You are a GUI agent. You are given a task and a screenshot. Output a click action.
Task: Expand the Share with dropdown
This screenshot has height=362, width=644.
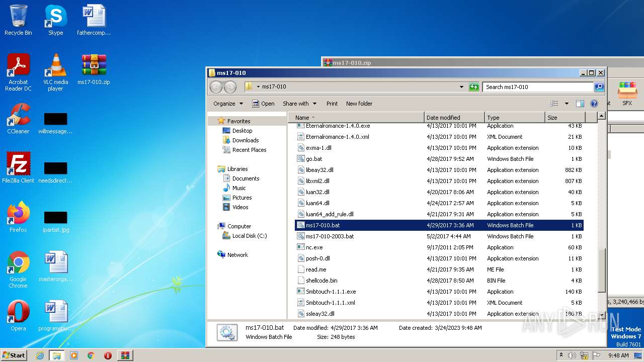coord(300,104)
